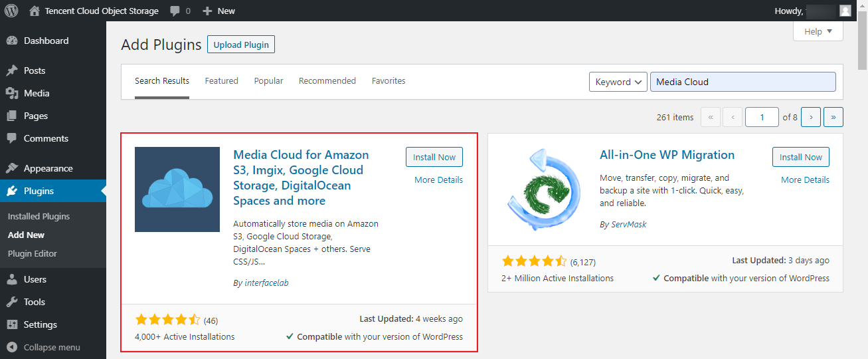This screenshot has height=359, width=868.
Task: Click the Collapse menu arrow icon
Action: coord(12,347)
